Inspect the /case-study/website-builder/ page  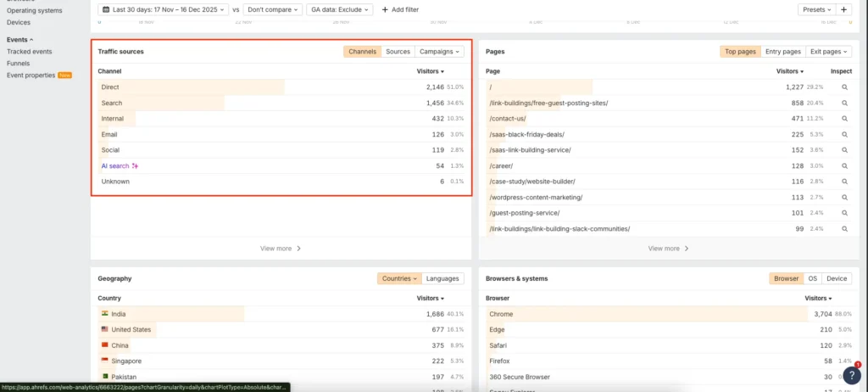coord(845,182)
